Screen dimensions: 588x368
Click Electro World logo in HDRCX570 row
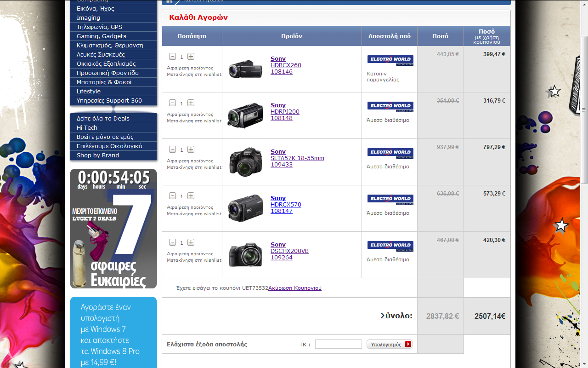[x=390, y=200]
